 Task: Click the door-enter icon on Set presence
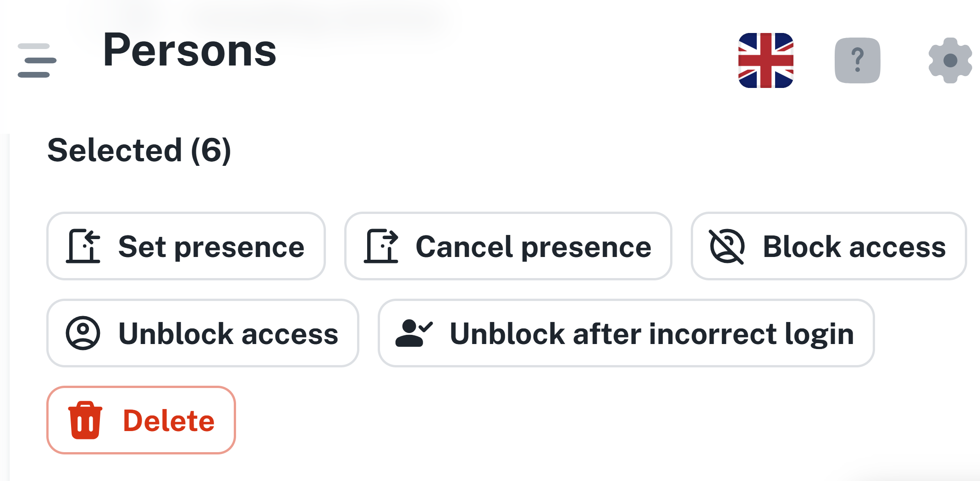click(x=83, y=246)
